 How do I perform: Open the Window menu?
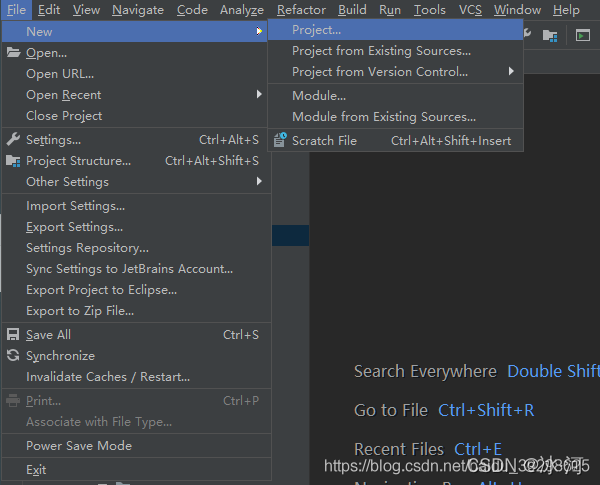tap(517, 10)
